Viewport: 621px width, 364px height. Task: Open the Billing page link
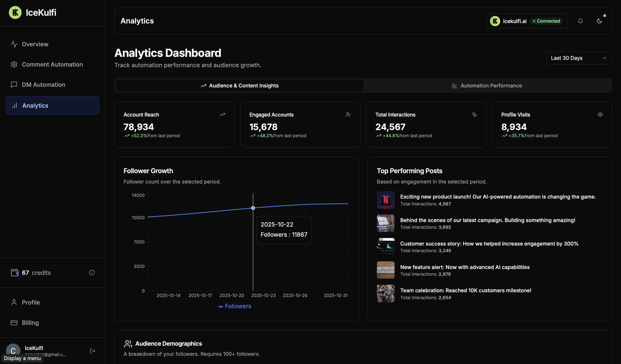pos(30,322)
